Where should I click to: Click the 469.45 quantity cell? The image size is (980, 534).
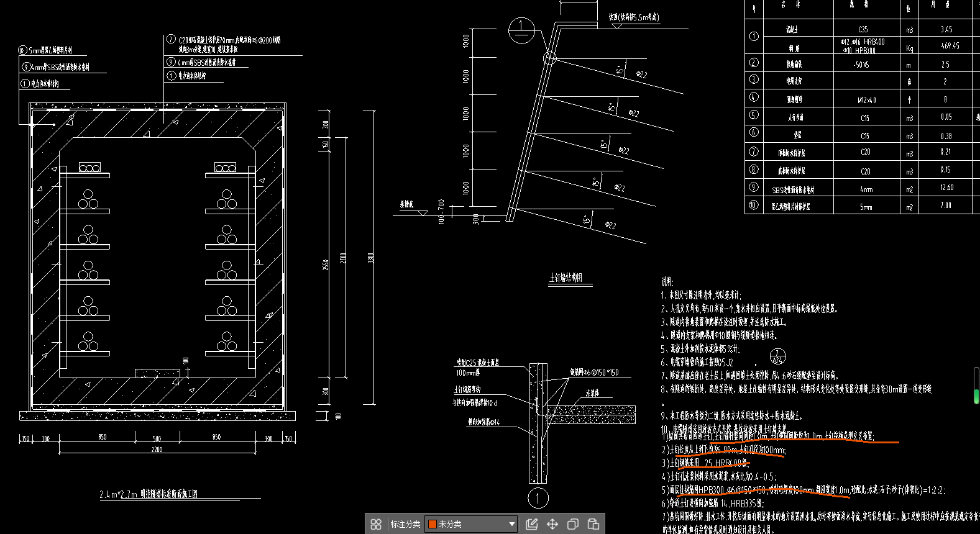click(950, 45)
